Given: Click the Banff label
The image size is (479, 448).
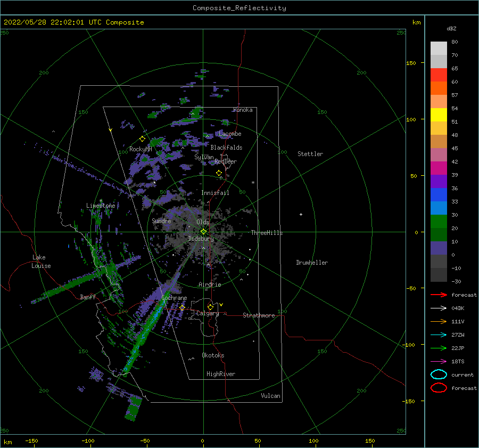Looking at the screenshot, I should click(88, 297).
